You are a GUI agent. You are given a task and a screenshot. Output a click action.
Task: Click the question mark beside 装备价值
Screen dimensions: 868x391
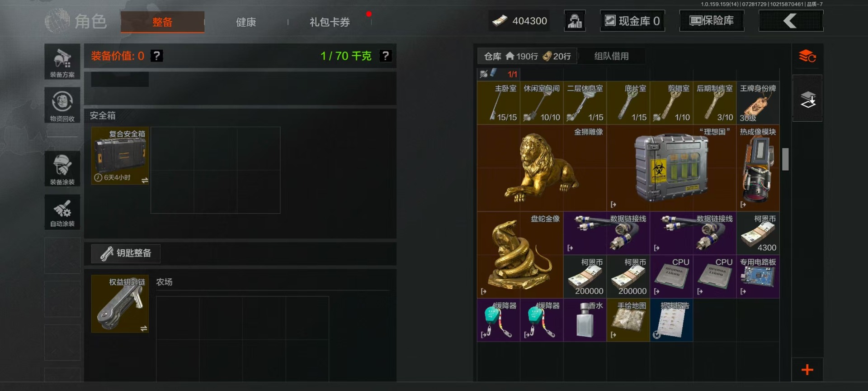[x=156, y=56]
